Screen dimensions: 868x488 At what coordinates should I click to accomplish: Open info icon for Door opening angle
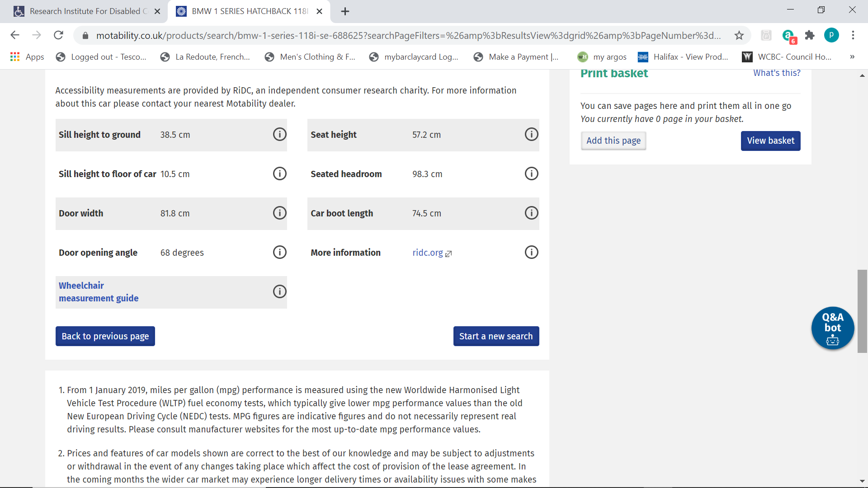pos(279,252)
